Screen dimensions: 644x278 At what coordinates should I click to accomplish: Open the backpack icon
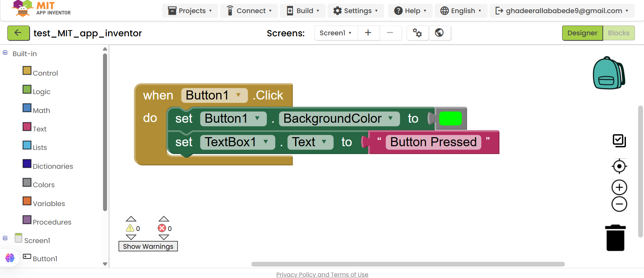[x=609, y=73]
